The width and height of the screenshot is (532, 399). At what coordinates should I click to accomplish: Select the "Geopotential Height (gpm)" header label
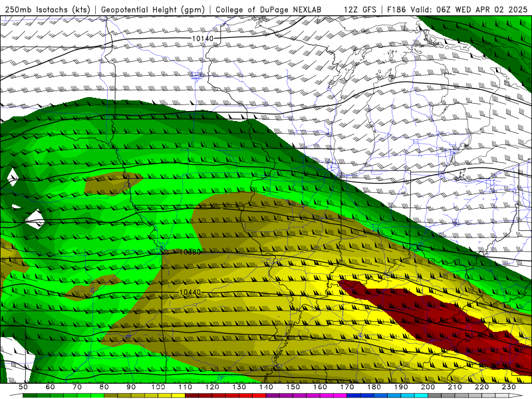tap(153, 10)
